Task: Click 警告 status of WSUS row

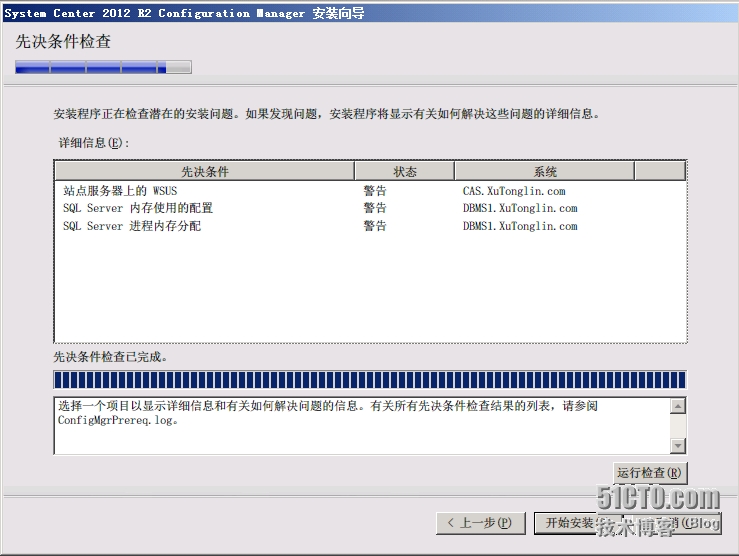Action: coord(375,191)
